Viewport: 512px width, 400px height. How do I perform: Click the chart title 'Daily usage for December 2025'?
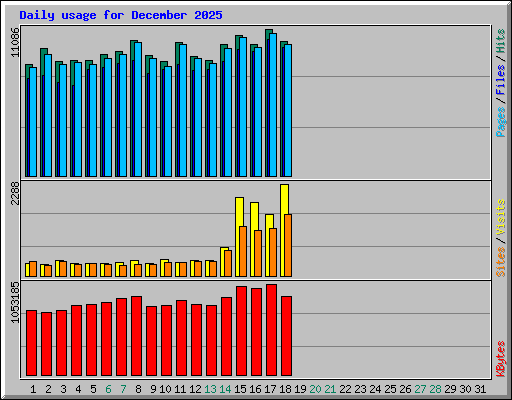coord(121,15)
